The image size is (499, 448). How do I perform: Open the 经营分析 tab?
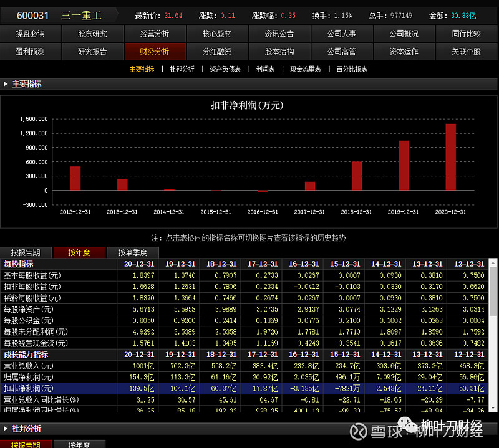[155, 34]
